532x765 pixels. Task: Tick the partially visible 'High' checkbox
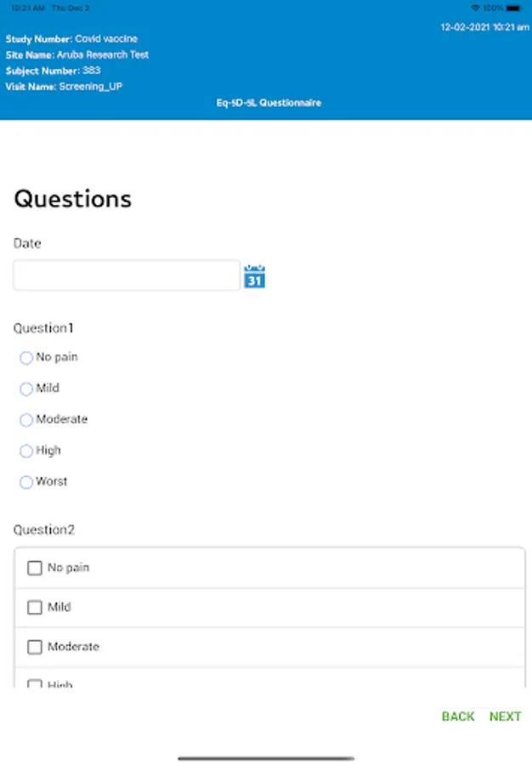pyautogui.click(x=35, y=684)
